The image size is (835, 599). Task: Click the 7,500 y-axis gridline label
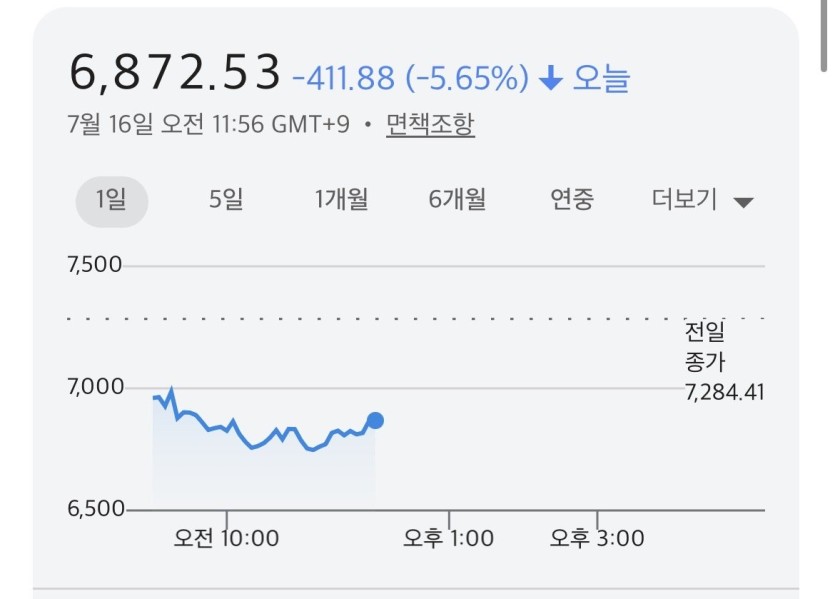[95, 265]
